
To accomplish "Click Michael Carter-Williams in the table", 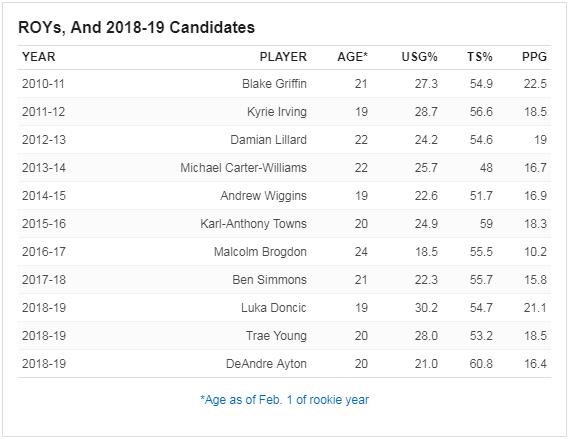I will 243,168.
